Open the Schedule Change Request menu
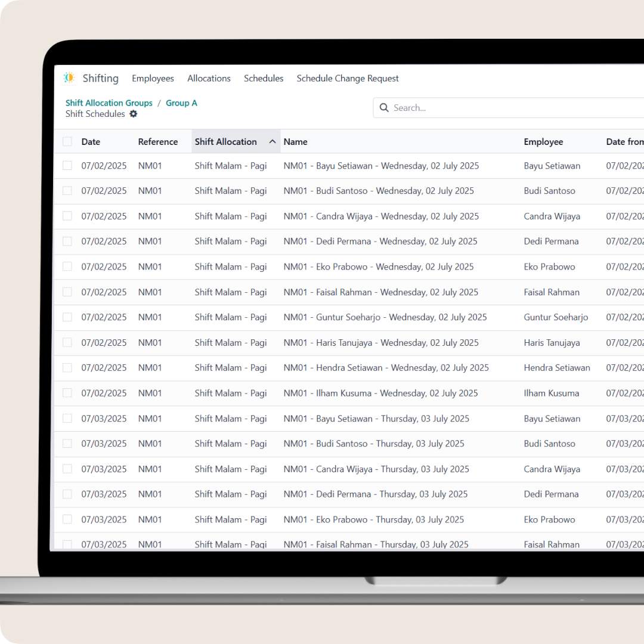This screenshot has width=644, height=644. coord(348,78)
